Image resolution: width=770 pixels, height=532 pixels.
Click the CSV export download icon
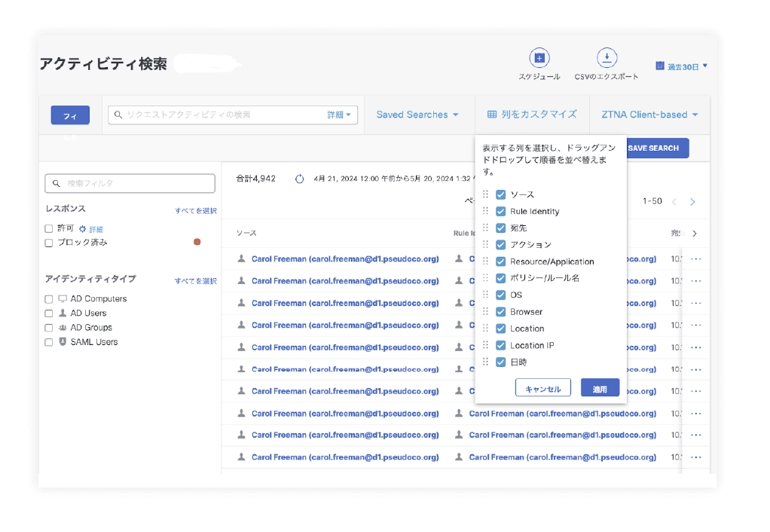click(607, 58)
